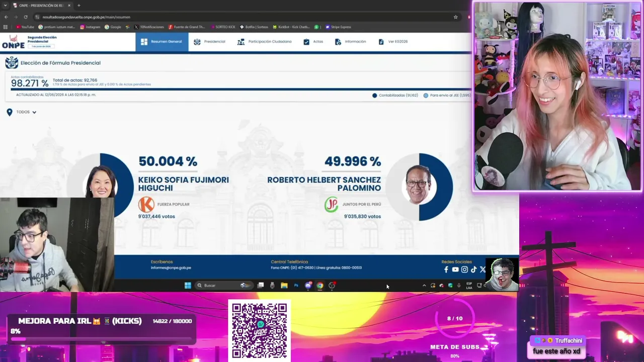Open the tab search dropdown arrow
Screen dimensions: 644x362
click(x=5, y=6)
